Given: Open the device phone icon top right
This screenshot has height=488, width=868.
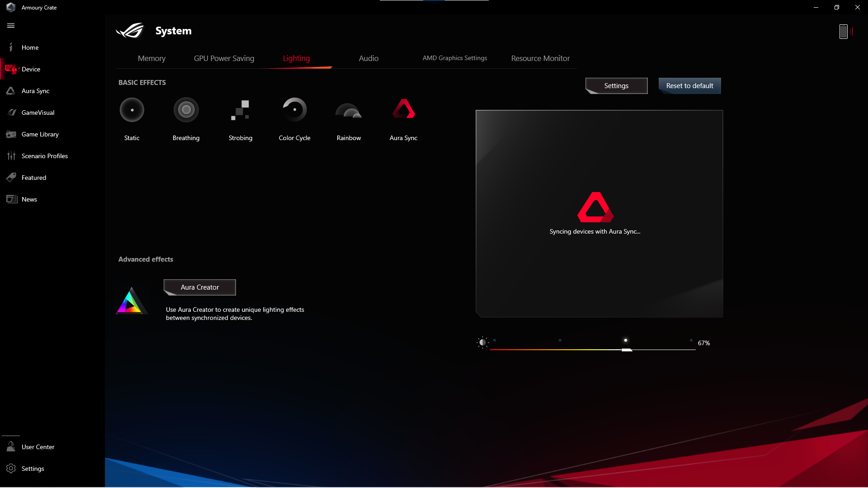Looking at the screenshot, I should coord(843,32).
